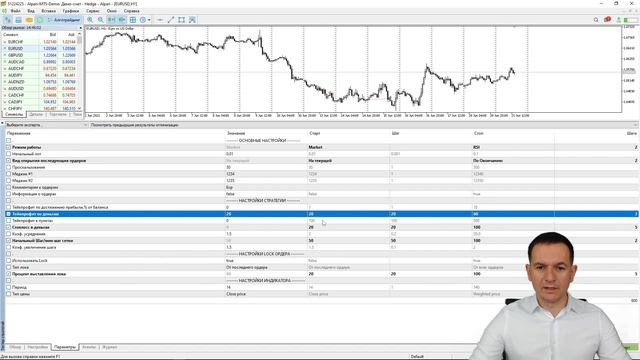Switch to the Настройки tester tab
The image size is (640, 360).
pyautogui.click(x=38, y=347)
